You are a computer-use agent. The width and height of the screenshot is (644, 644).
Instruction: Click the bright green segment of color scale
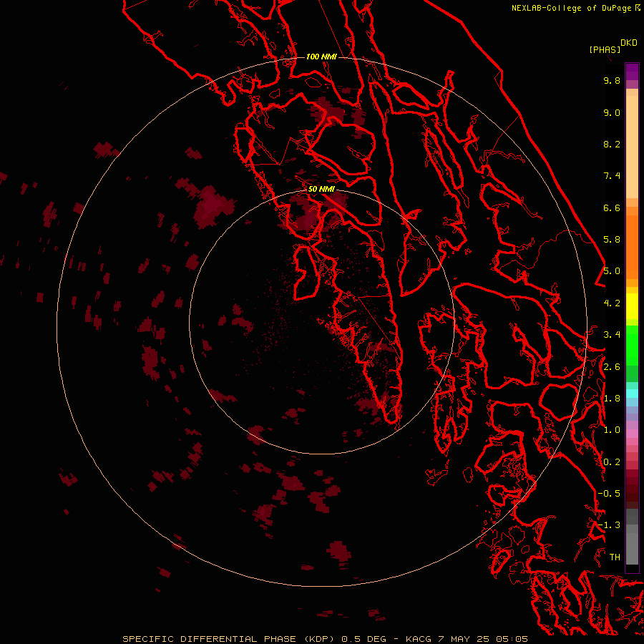632,346
